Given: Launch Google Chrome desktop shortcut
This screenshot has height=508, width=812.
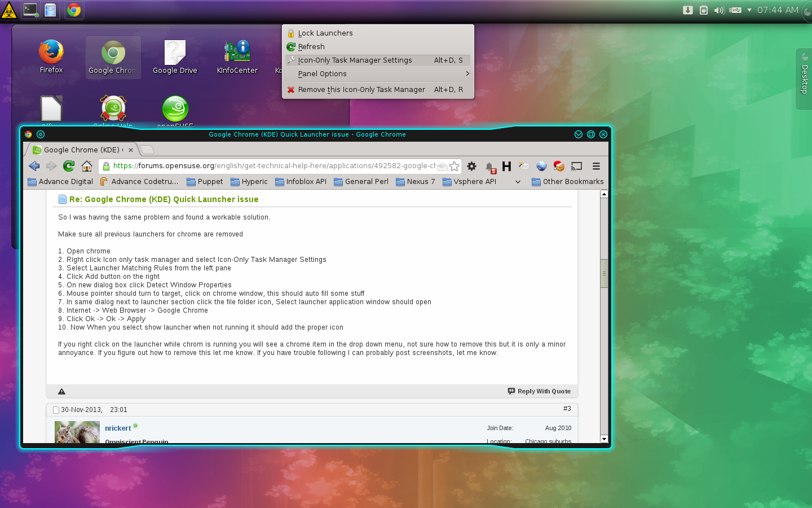Looking at the screenshot, I should 113,57.
